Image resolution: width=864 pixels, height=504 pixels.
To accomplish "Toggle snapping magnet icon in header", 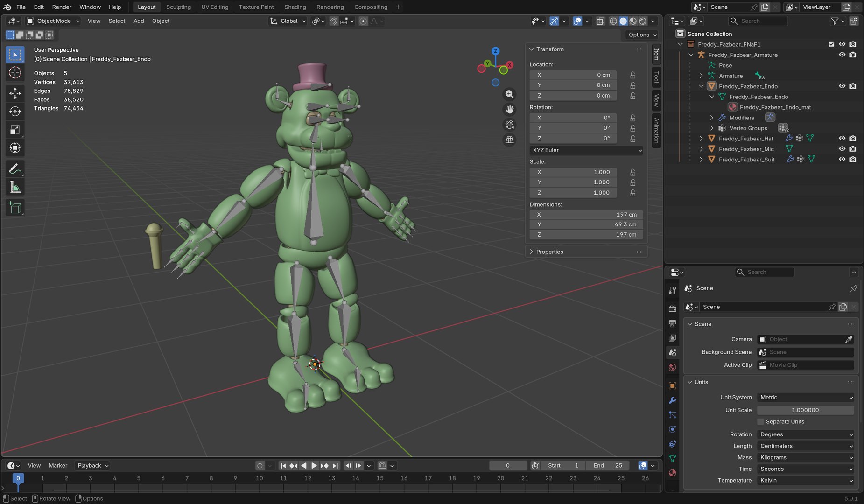I will [x=334, y=21].
